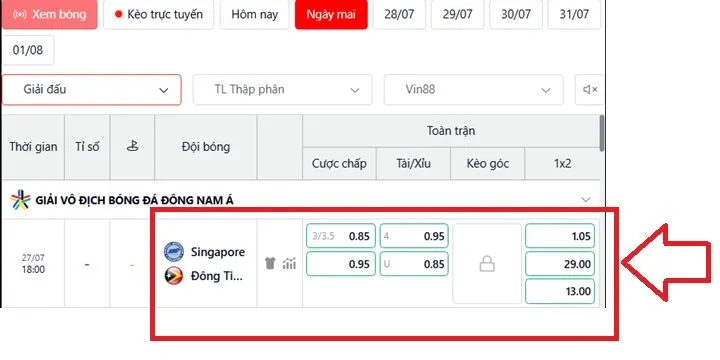Open the jersey lineup icon for Singapore match
720x360 pixels.
point(270,264)
